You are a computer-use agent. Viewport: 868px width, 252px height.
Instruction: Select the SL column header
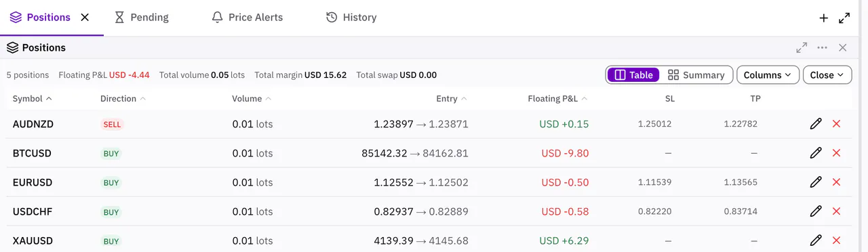(670, 99)
